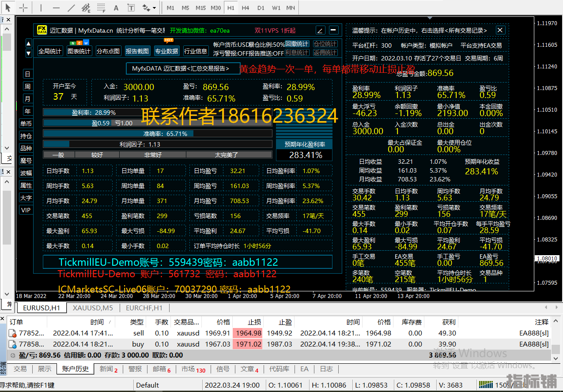563x392 pixels.
Task: Switch chart to M30 timeframe
Action: [216, 8]
